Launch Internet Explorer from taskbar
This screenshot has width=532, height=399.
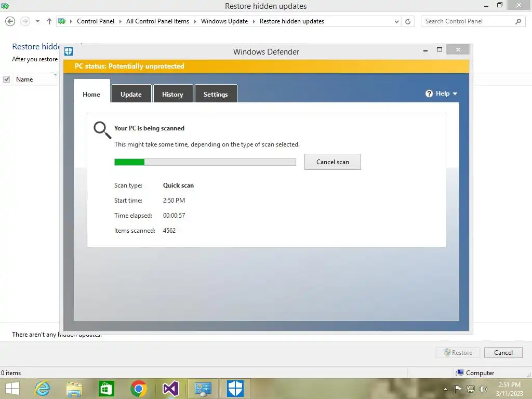[43, 389]
